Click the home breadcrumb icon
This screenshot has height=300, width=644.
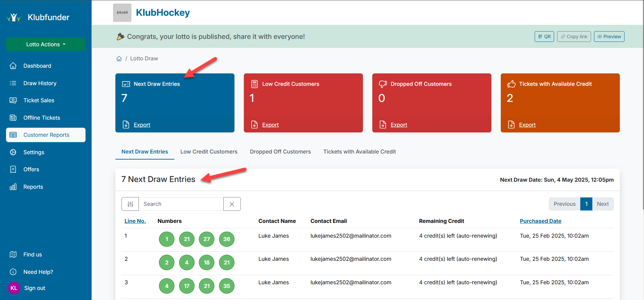point(119,59)
